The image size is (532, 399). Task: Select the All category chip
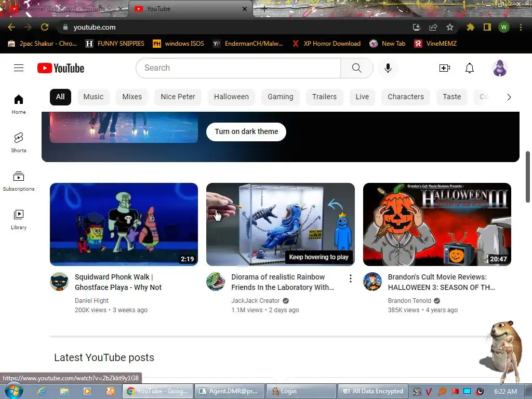click(60, 97)
